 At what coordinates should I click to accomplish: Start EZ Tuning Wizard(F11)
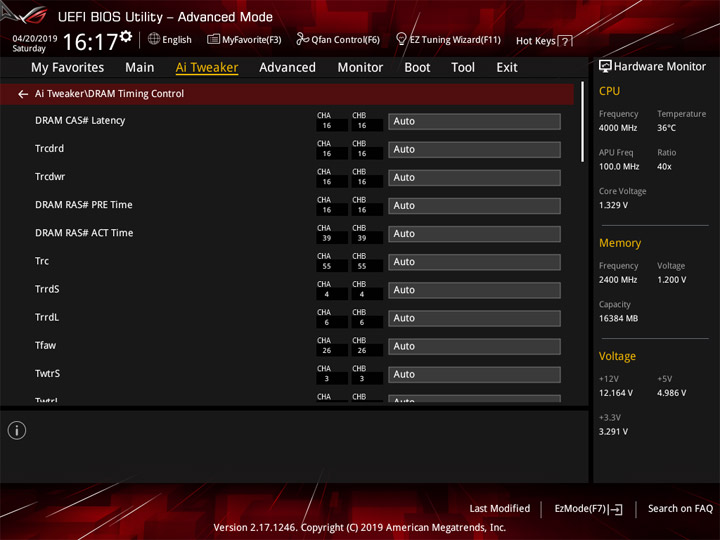455,40
